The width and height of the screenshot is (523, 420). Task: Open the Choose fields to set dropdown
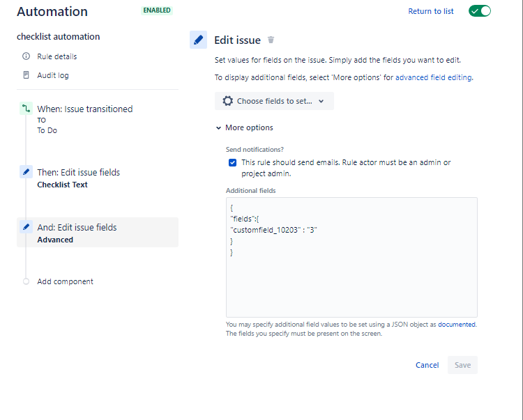pos(274,101)
